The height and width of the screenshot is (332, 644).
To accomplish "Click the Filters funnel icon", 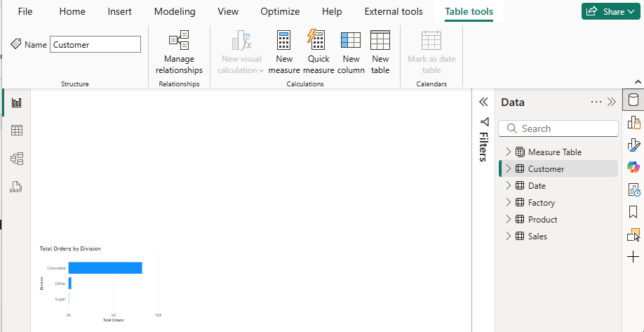I will [x=484, y=121].
